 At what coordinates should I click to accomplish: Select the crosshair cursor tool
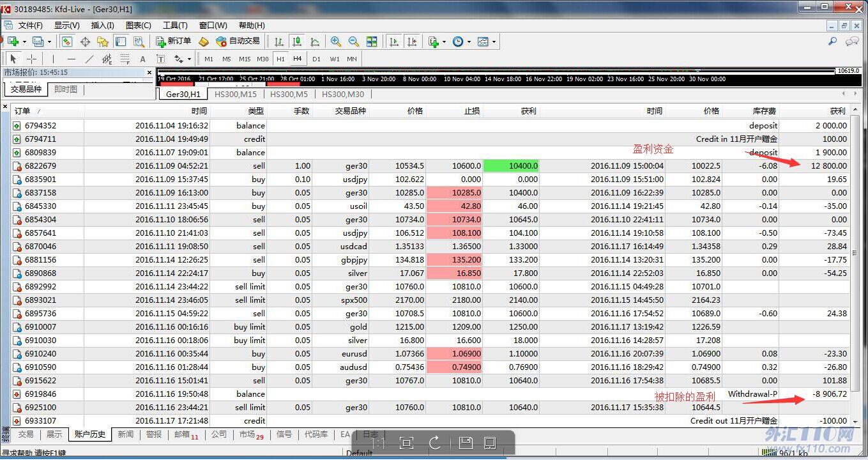pyautogui.click(x=31, y=59)
